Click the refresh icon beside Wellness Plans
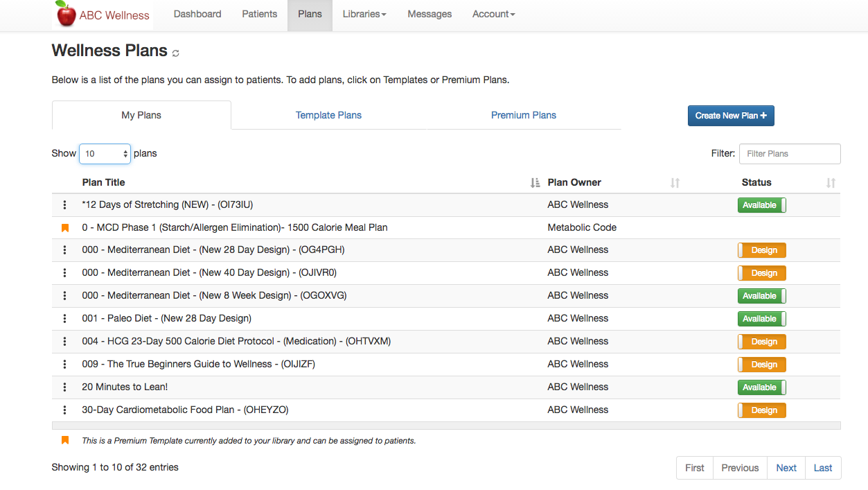The height and width of the screenshot is (490, 868). tap(176, 53)
